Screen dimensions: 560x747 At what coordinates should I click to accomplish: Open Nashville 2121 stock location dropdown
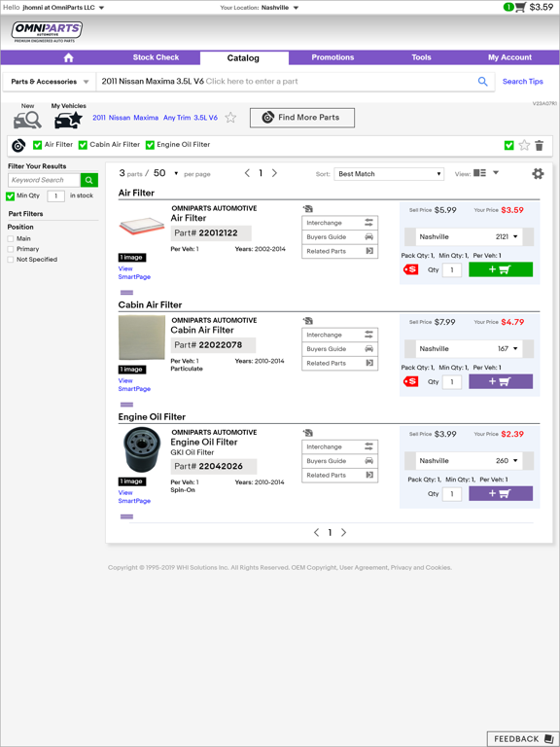click(x=469, y=236)
